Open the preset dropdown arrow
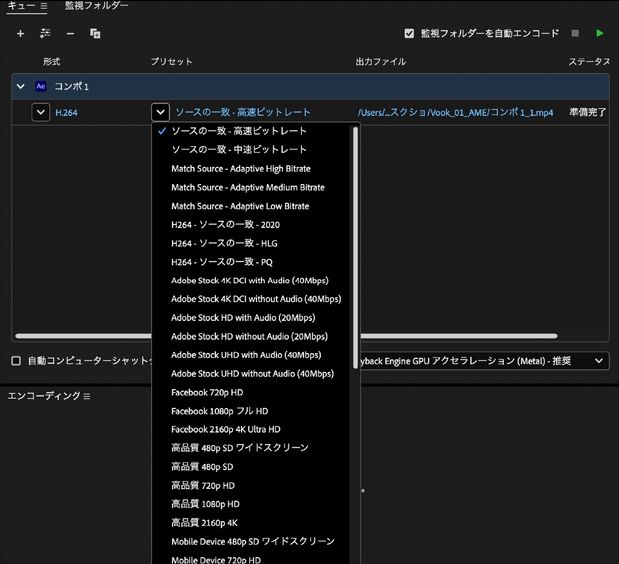This screenshot has height=564, width=619. coord(160,112)
